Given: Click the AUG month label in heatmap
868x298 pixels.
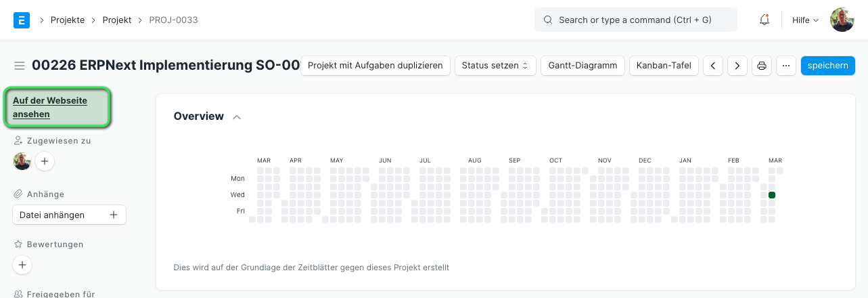Looking at the screenshot, I should tap(474, 161).
